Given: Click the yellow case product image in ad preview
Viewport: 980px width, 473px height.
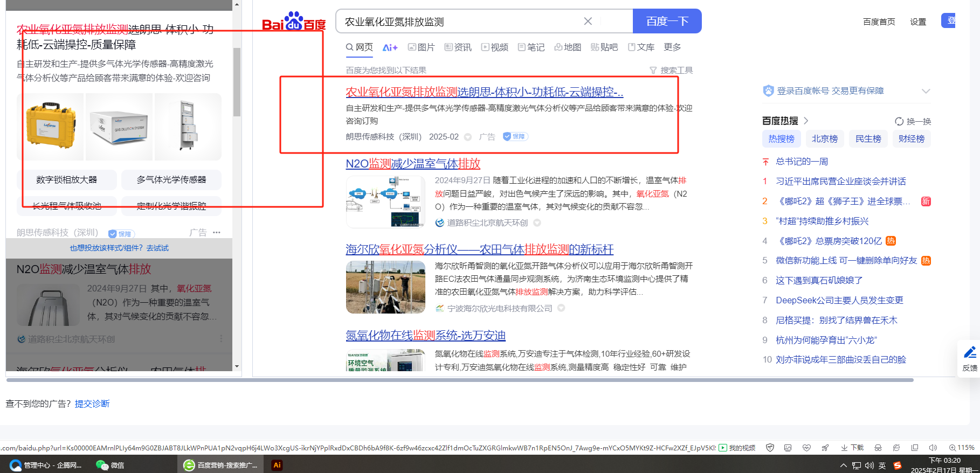Looking at the screenshot, I should pos(51,127).
